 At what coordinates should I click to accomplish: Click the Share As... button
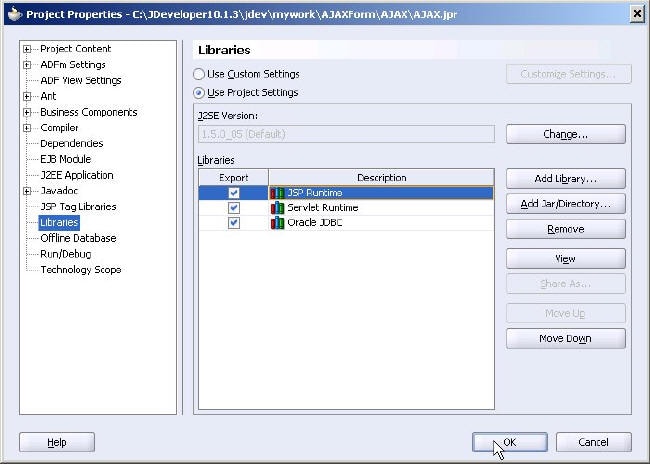tap(566, 284)
